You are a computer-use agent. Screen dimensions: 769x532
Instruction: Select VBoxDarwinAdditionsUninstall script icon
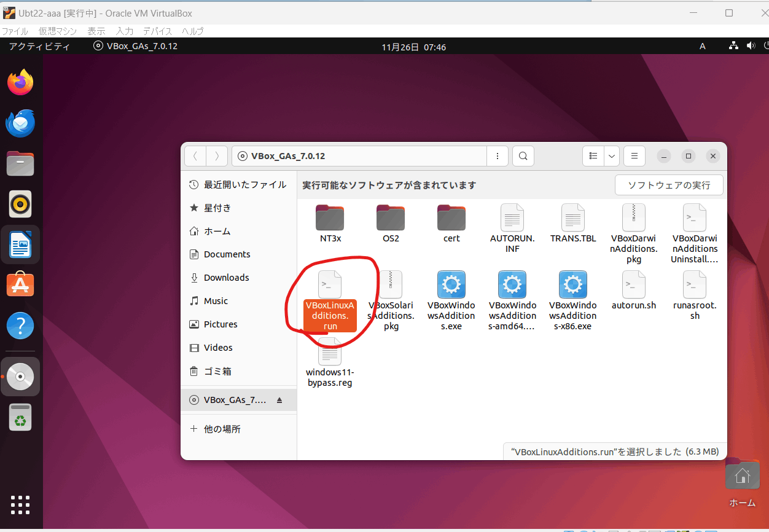tap(695, 217)
